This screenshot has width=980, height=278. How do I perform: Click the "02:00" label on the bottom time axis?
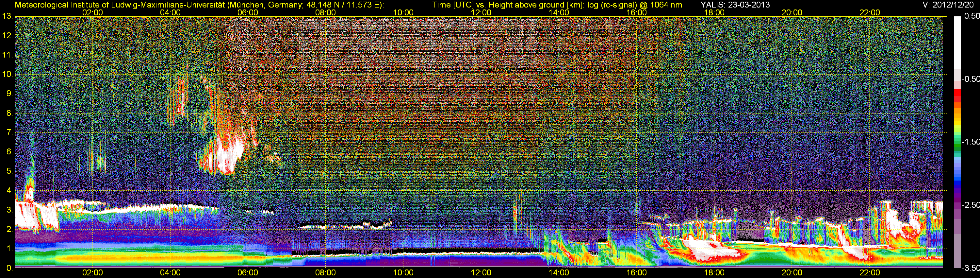(92, 273)
